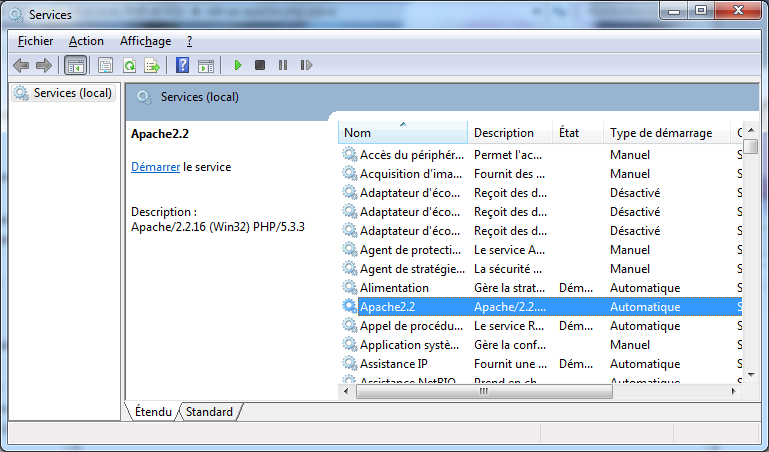This screenshot has height=452, width=769.
Task: Open the Affichage menu
Action: click(x=146, y=41)
